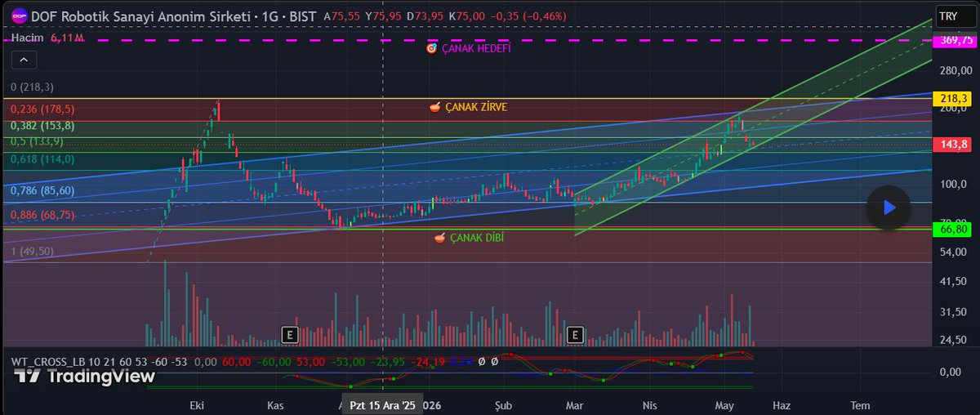Image resolution: width=980 pixels, height=415 pixels.
Task: Click the opening price A75,55
Action: tap(341, 16)
